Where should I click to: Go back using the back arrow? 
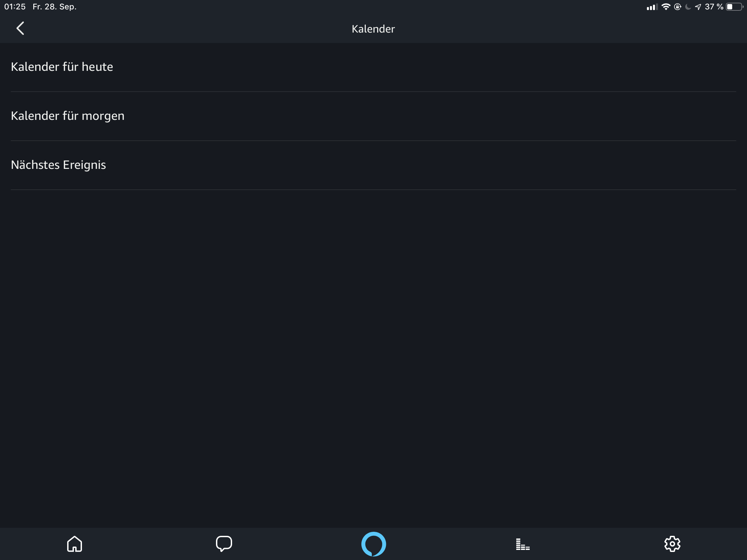pos(20,28)
